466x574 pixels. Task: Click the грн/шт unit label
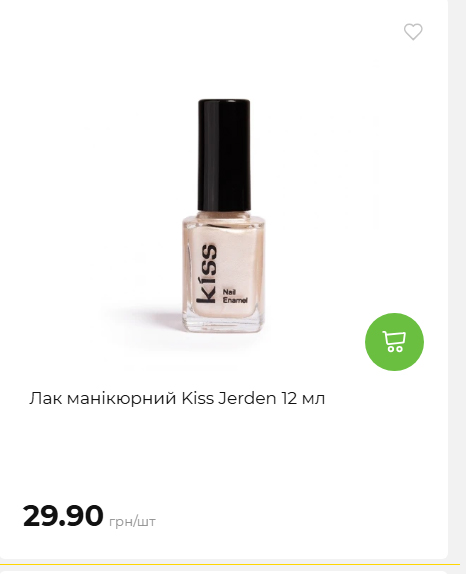(x=132, y=521)
